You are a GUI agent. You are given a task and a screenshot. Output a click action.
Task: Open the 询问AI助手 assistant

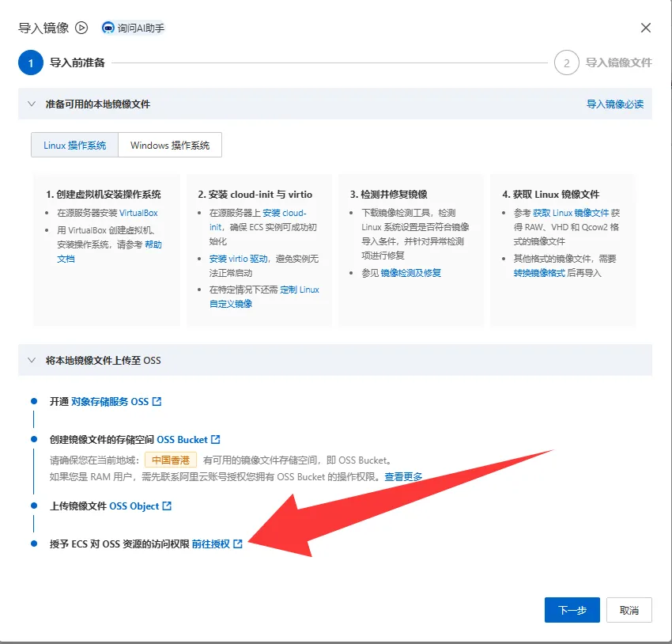[133, 28]
